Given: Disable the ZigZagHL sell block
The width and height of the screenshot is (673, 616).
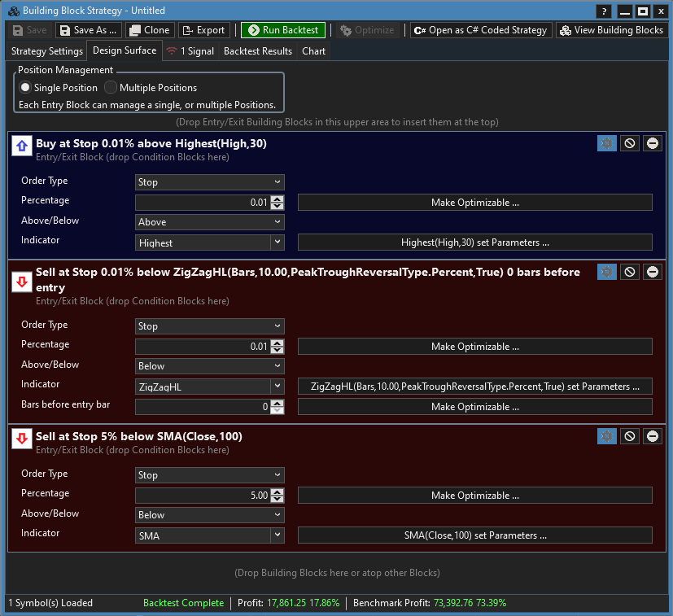Looking at the screenshot, I should pyautogui.click(x=629, y=272).
